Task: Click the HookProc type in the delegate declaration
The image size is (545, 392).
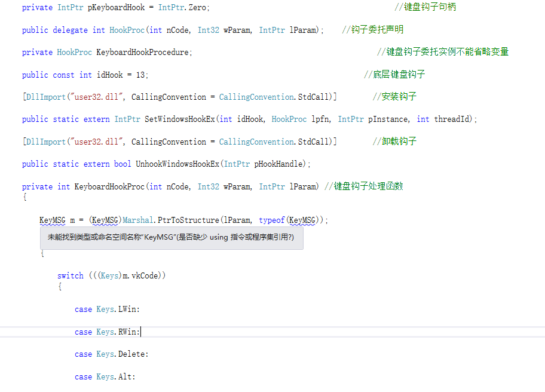Action: [x=127, y=30]
